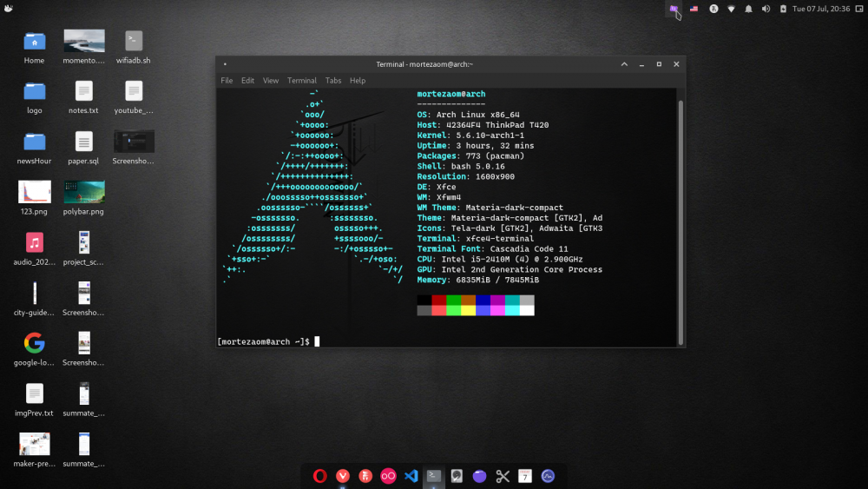The image size is (868, 489).
Task: Open the accessibility icon in the top panel
Action: tap(713, 9)
